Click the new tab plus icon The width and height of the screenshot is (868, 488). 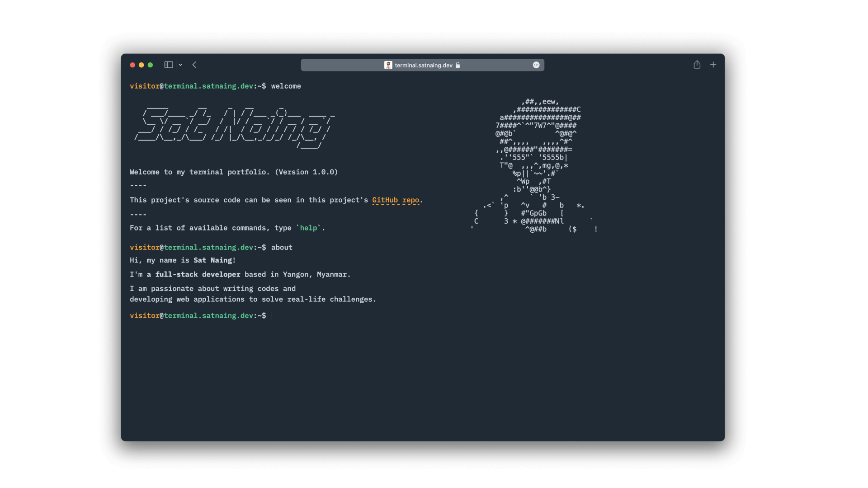point(713,64)
